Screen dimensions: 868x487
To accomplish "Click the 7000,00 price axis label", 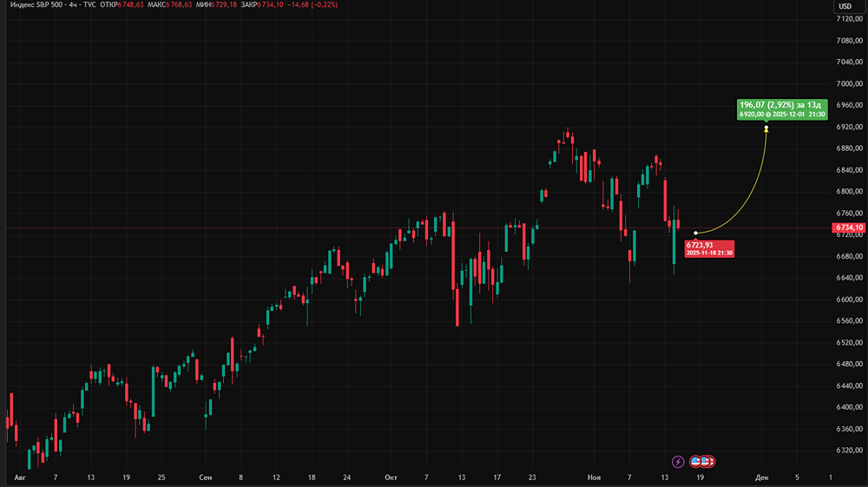I will point(849,83).
